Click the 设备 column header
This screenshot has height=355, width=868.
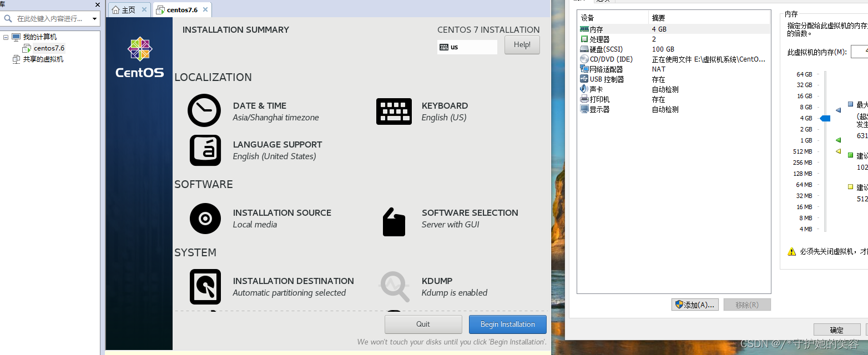[x=613, y=18]
